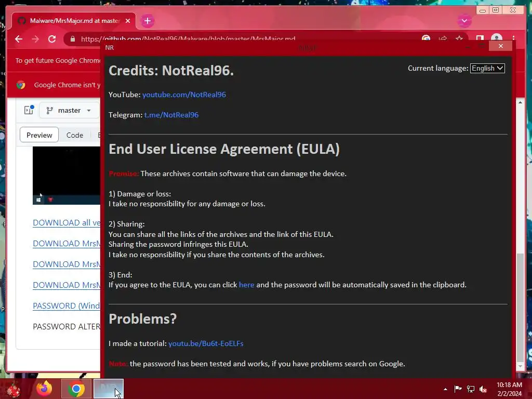Open Chrome share page icon
This screenshot has width=532, height=399.
443,38
